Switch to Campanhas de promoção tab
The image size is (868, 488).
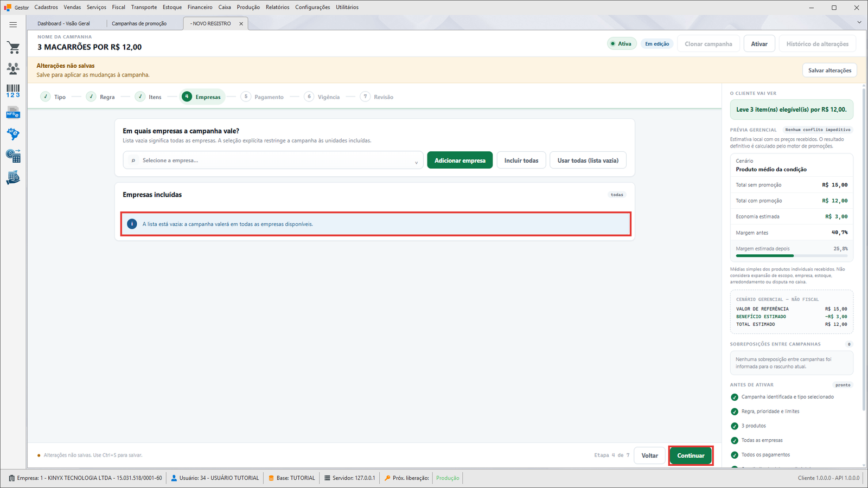click(139, 23)
